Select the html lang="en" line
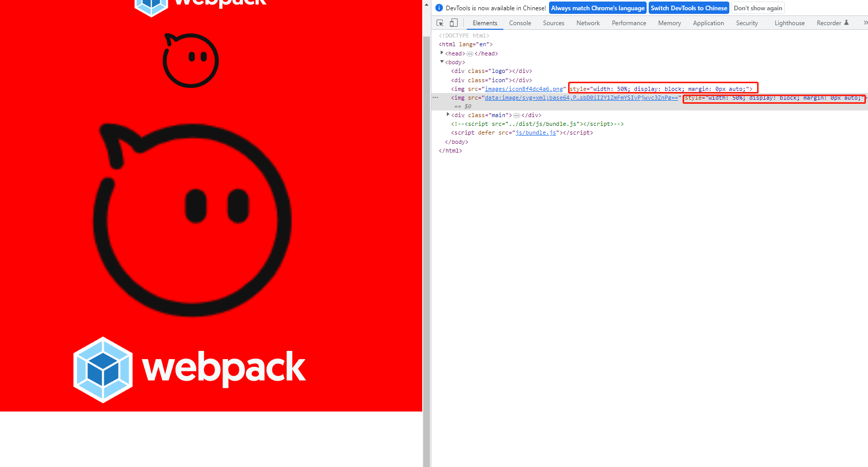 [x=466, y=44]
